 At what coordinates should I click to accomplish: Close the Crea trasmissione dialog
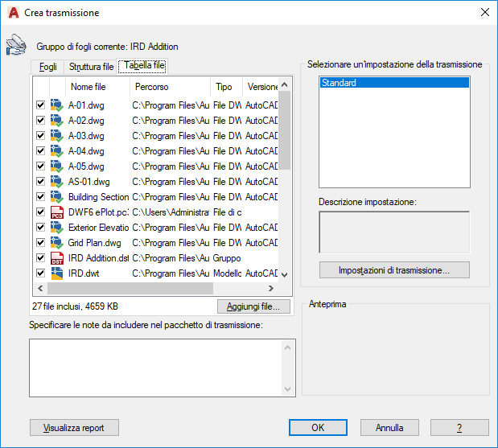click(485, 12)
